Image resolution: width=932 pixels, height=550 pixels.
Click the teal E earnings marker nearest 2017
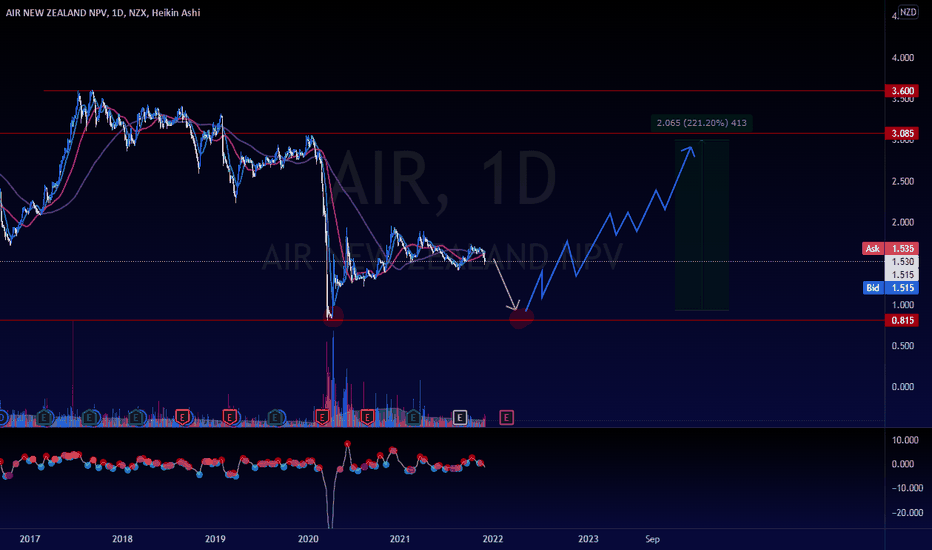click(44, 418)
